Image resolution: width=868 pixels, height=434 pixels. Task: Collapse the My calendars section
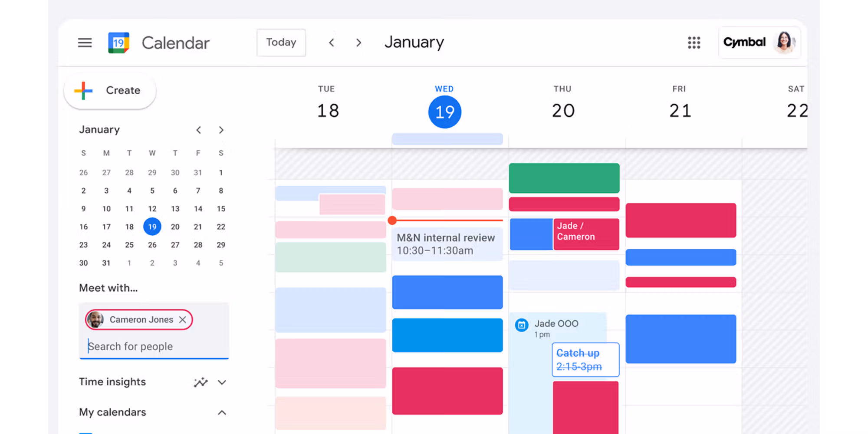tap(222, 412)
